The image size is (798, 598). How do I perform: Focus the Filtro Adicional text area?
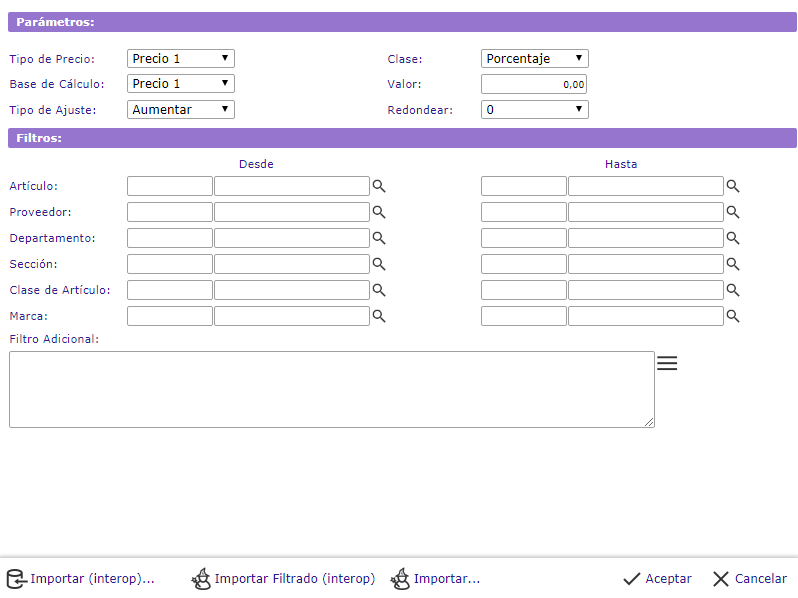[x=332, y=389]
